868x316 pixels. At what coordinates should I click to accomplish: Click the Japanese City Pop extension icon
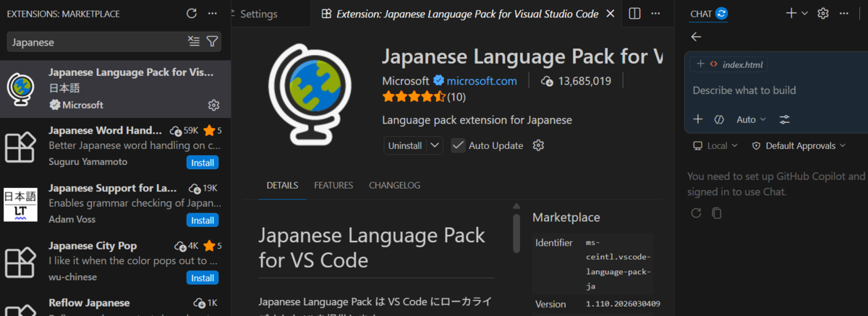[x=20, y=263]
